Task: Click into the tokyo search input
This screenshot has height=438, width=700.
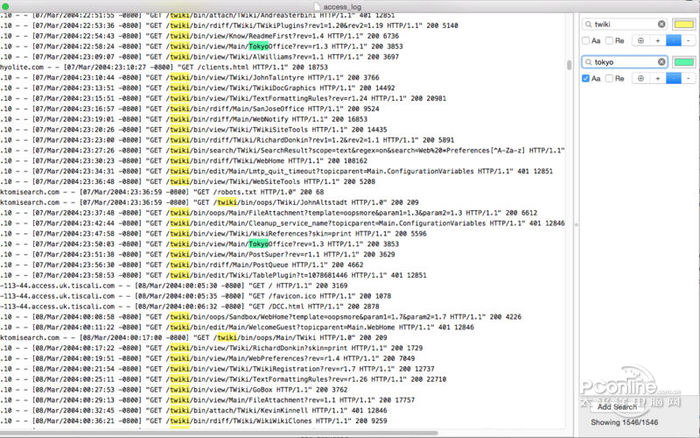Action: pyautogui.click(x=625, y=62)
